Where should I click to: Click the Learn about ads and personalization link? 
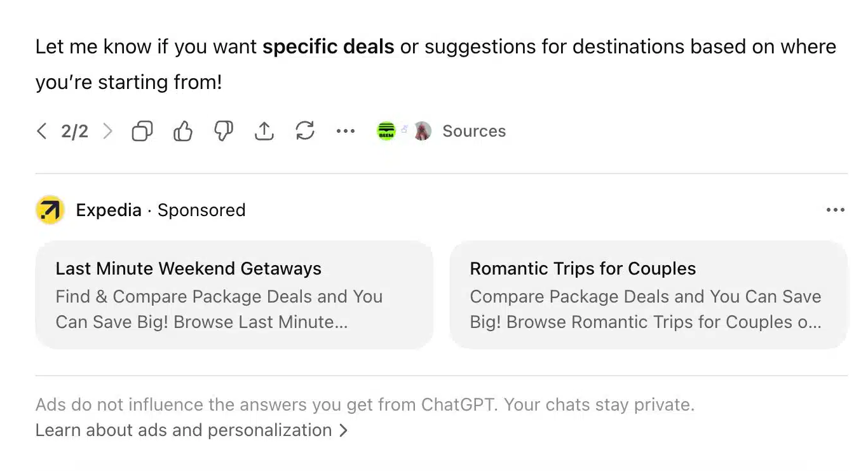(184, 430)
